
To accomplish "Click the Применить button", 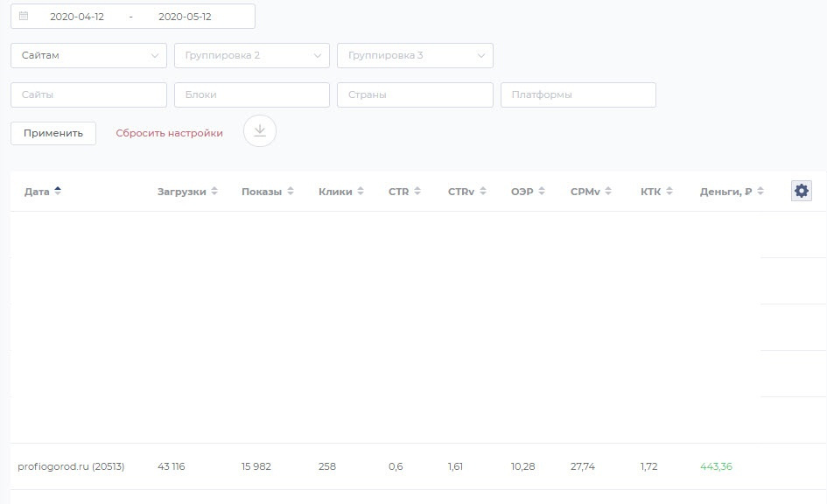I will point(53,133).
